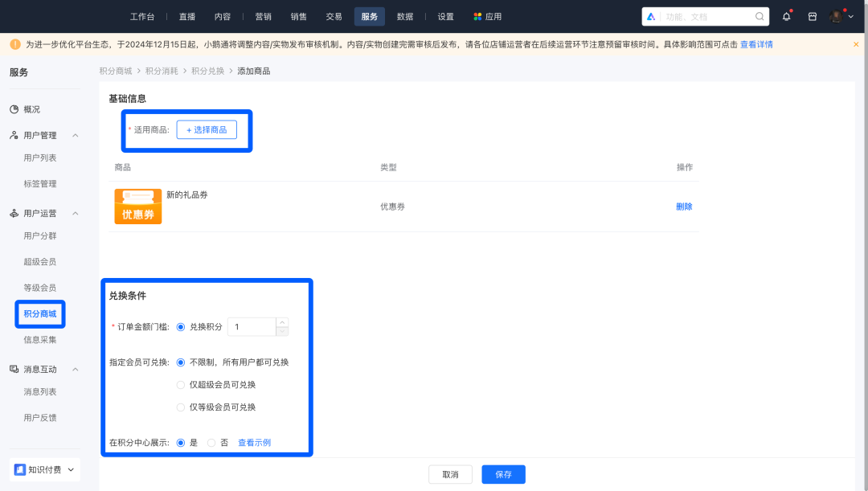This screenshot has height=491, width=868.
Task: Click the 知识付费 blue product icon
Action: click(20, 469)
